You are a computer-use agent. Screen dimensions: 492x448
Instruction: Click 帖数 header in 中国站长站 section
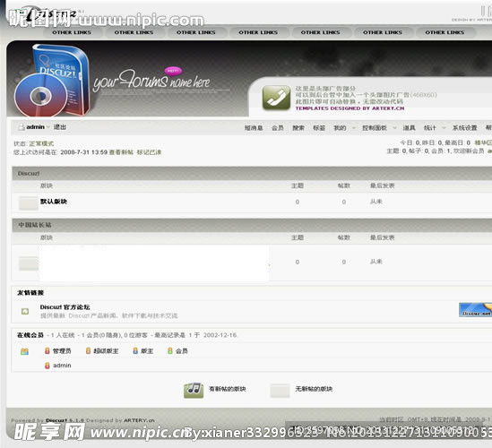click(x=344, y=237)
